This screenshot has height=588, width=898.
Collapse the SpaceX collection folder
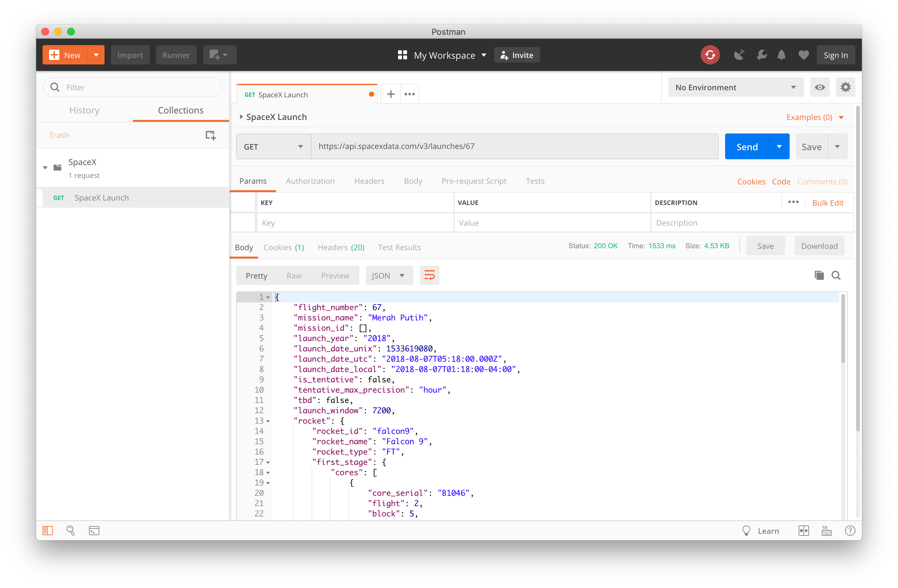(x=45, y=167)
